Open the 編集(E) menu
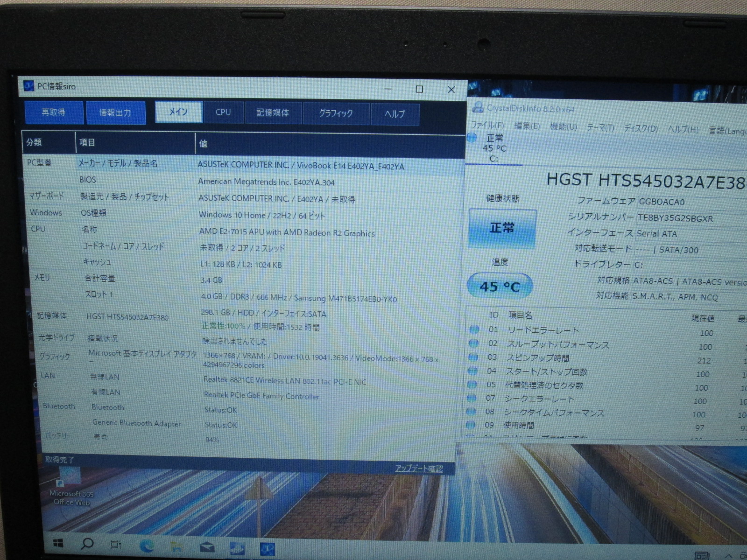Image resolution: width=747 pixels, height=560 pixels. 527,126
